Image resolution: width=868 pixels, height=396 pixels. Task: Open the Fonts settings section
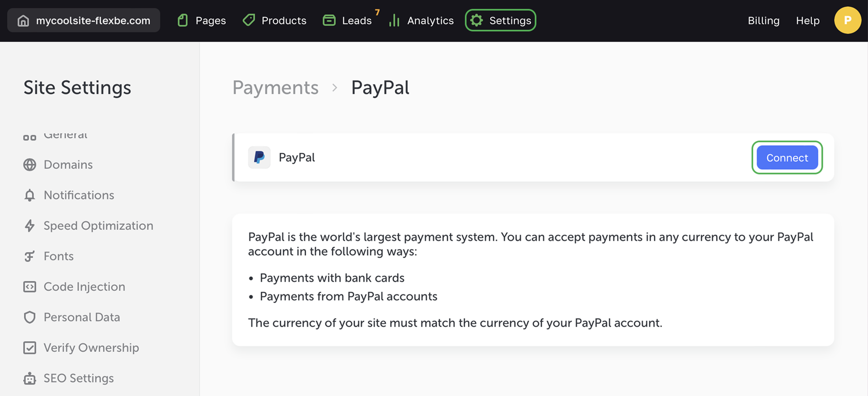tap(58, 256)
